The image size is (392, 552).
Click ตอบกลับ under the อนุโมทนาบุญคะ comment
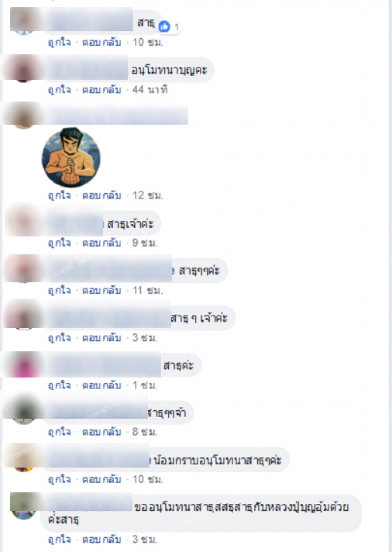(101, 90)
